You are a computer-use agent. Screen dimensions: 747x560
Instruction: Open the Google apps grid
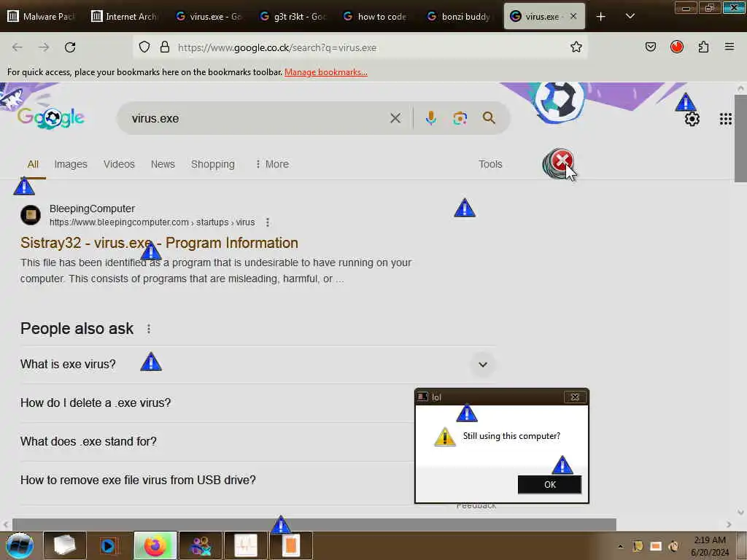[726, 119]
